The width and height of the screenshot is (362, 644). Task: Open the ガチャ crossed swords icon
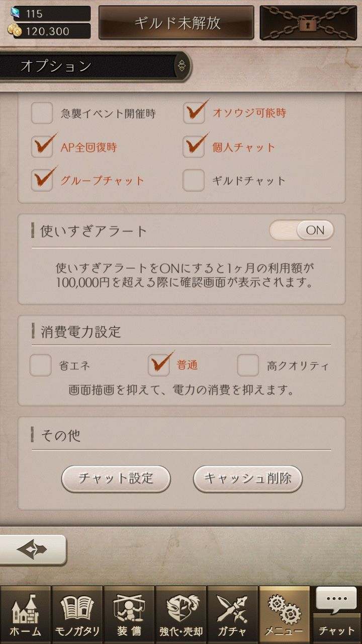pyautogui.click(x=232, y=615)
